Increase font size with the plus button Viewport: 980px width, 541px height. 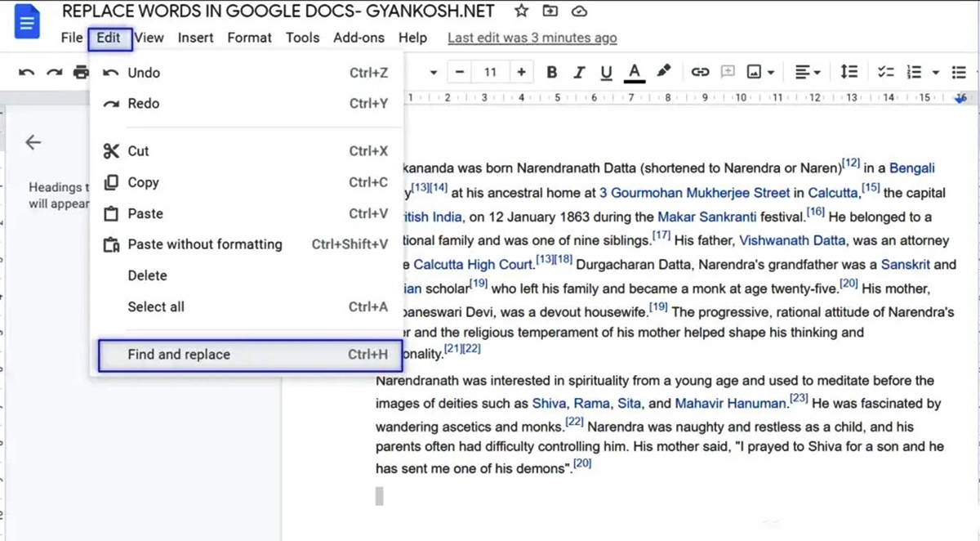pyautogui.click(x=521, y=72)
